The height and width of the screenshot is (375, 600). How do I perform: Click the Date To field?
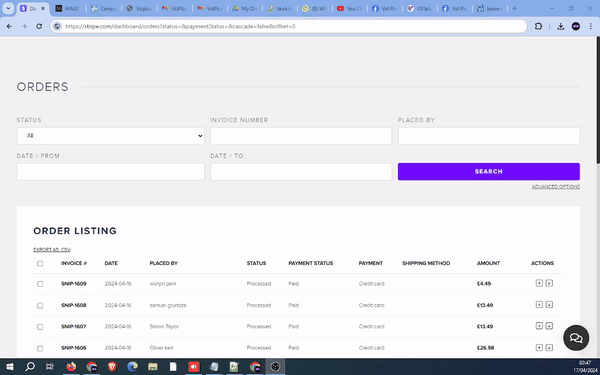[301, 172]
